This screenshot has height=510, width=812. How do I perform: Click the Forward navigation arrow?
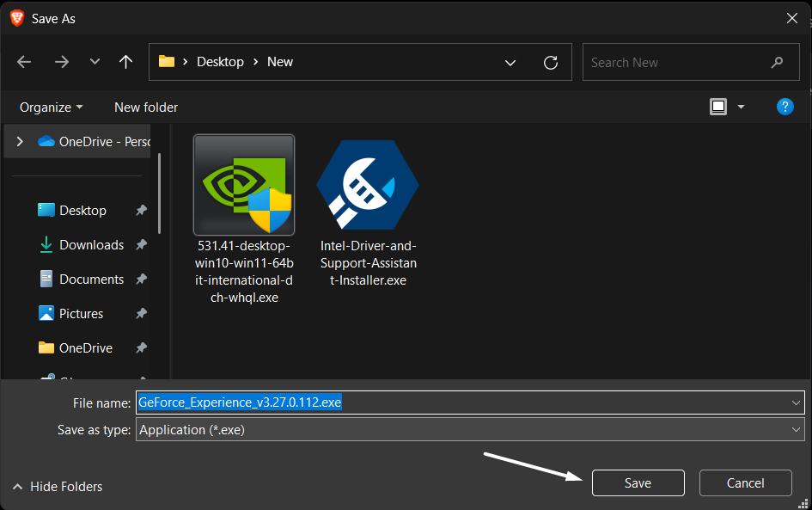[x=61, y=62]
